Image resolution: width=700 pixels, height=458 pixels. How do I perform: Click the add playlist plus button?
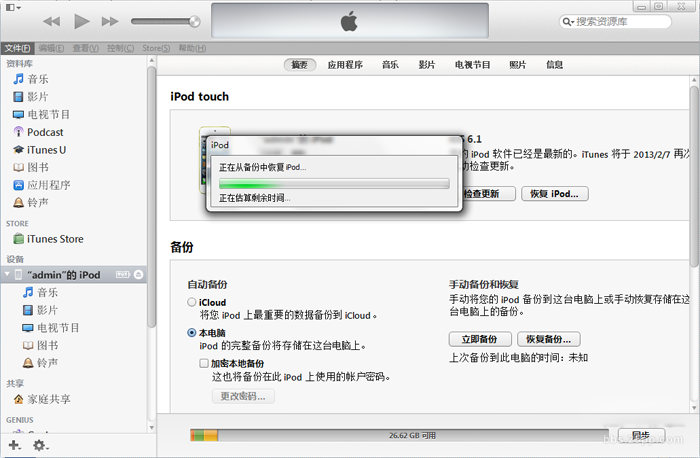click(x=14, y=445)
